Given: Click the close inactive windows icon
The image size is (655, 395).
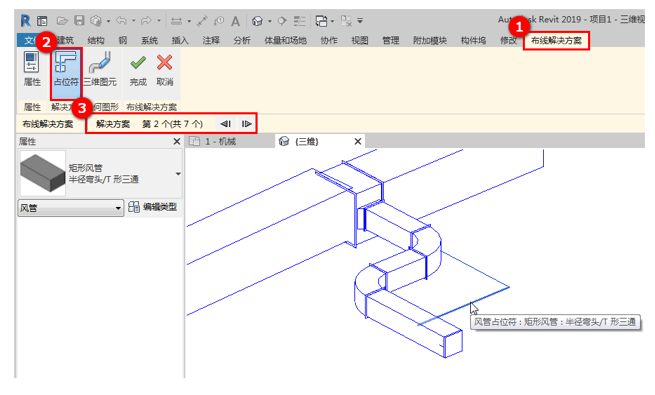Looking at the screenshot, I should (346, 20).
